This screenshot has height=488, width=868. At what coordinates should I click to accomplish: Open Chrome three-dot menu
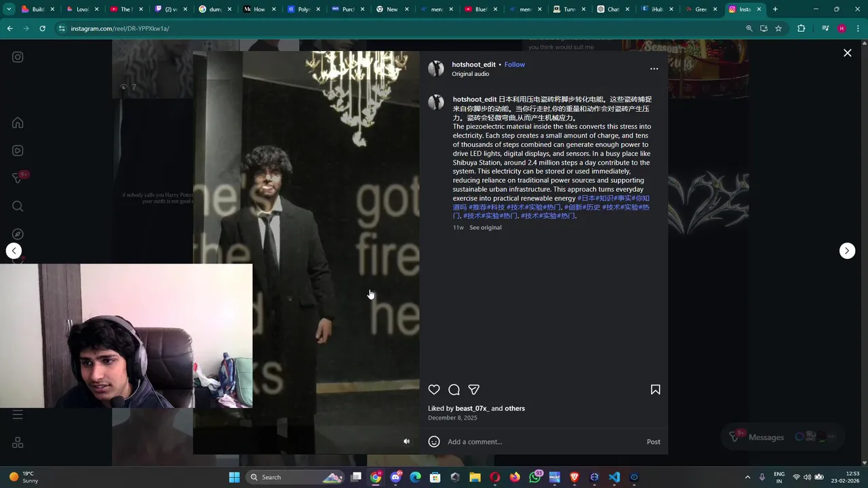pyautogui.click(x=858, y=28)
